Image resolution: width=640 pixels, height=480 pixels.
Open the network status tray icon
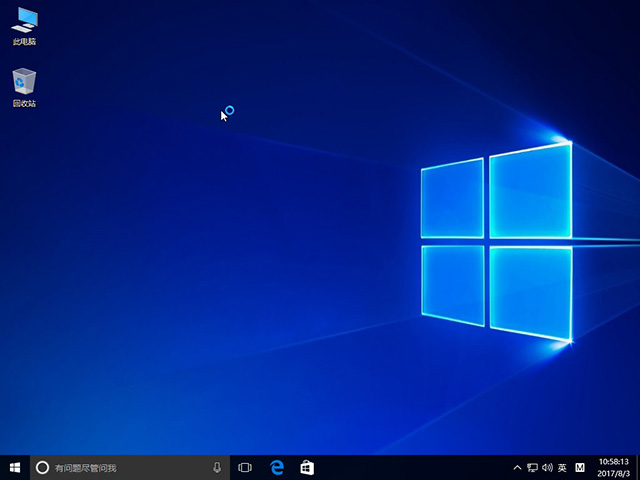[532, 467]
